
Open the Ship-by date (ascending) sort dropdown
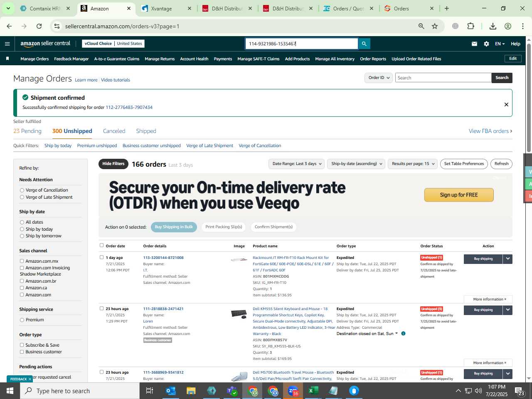(x=356, y=164)
